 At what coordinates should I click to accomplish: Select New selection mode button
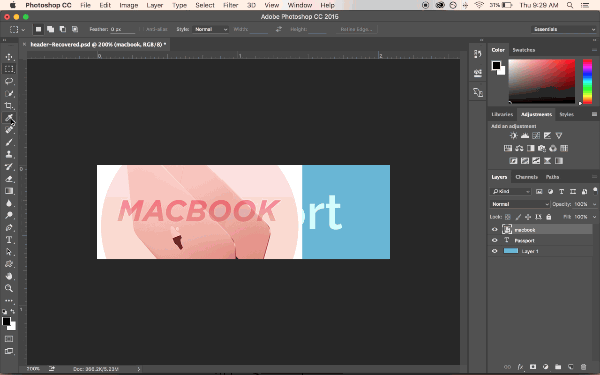pyautogui.click(x=38, y=29)
